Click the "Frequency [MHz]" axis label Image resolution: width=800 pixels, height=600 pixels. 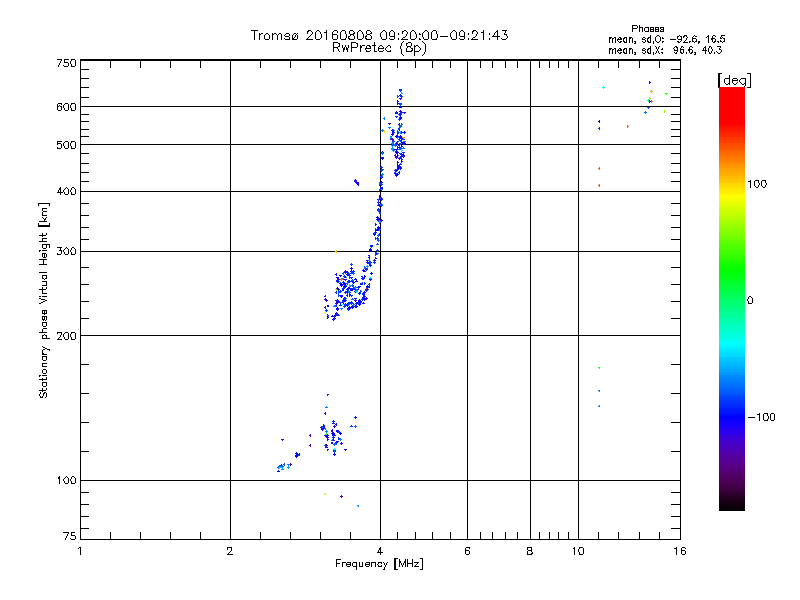[x=379, y=564]
